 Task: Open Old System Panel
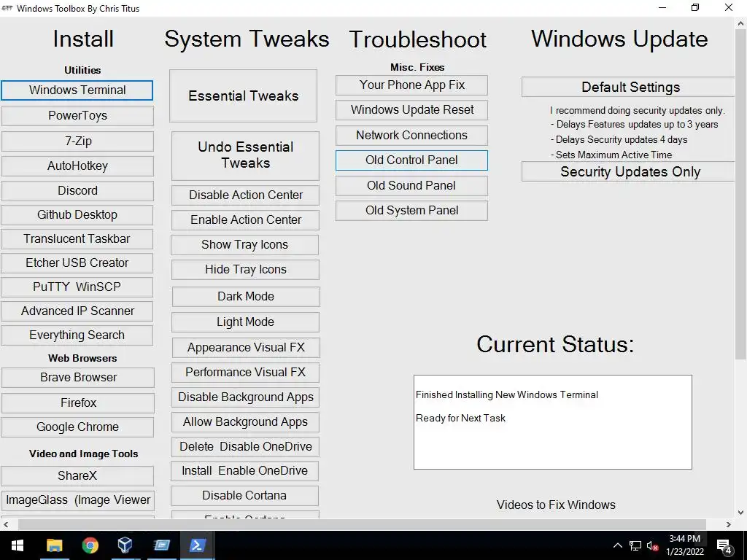tap(411, 211)
